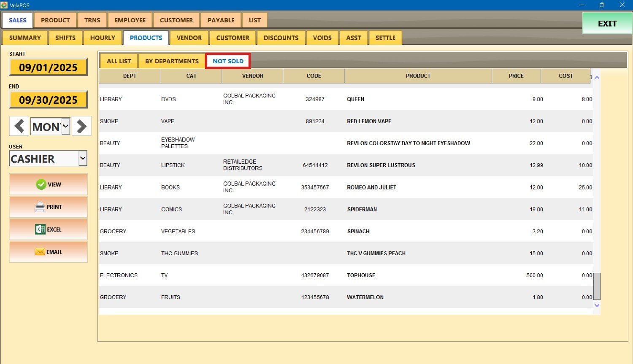Viewport: 633px width, 364px height.
Task: Open the start date 09/01/2025 picker
Action: tap(48, 67)
